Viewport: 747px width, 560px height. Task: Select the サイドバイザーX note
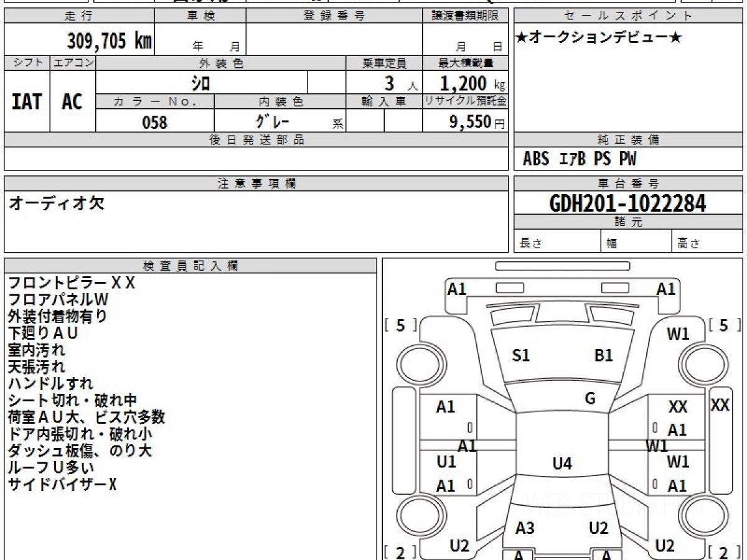pos(62,484)
